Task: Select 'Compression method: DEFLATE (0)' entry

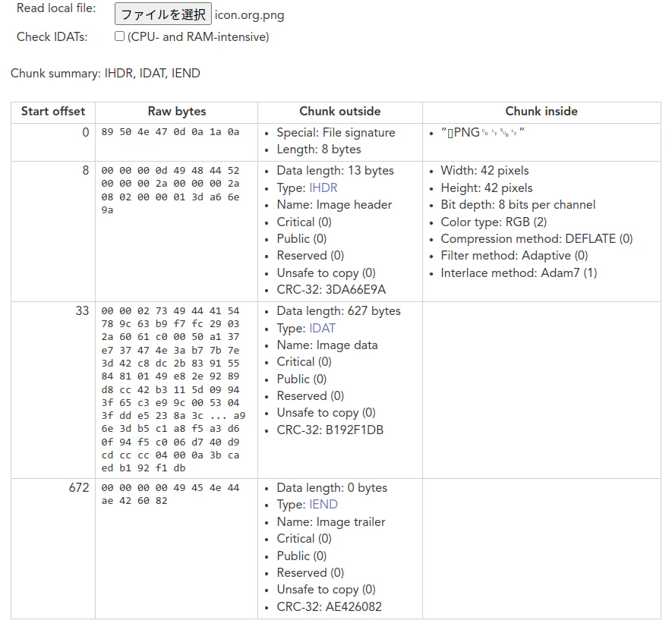Action: 537,238
